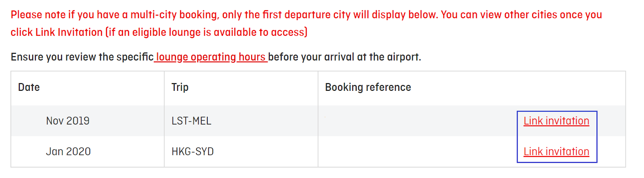
Task: Click the Trip column header
Action: pos(180,87)
